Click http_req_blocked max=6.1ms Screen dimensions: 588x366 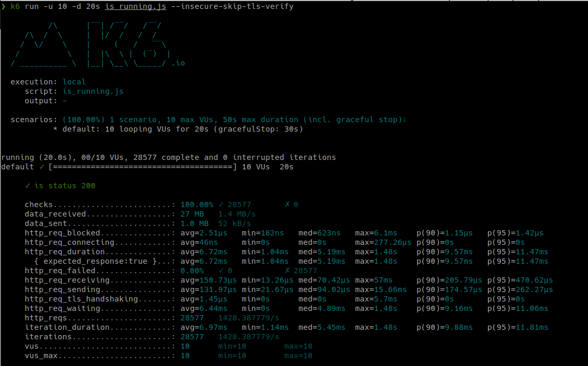(376, 233)
